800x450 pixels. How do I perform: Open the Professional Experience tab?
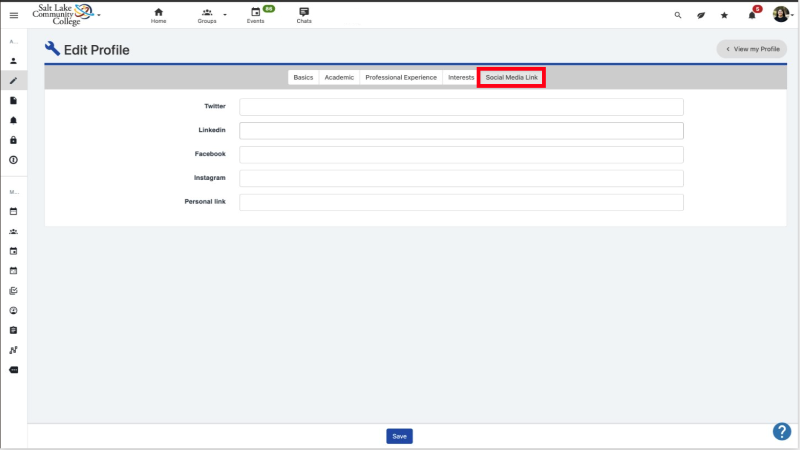coord(401,78)
